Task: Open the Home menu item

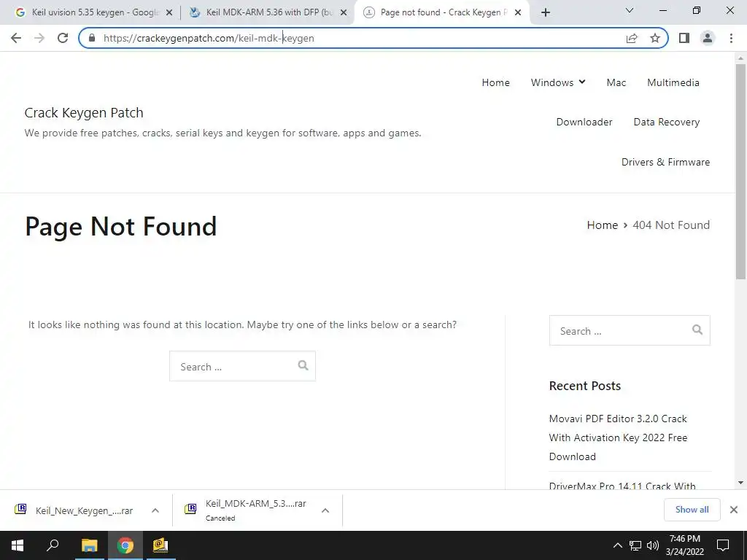Action: pos(495,82)
